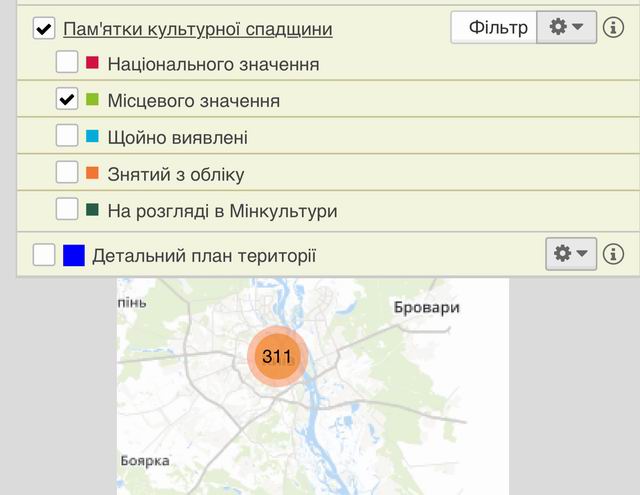Click the orange Знятий з обліку swatch
The height and width of the screenshot is (495, 640).
pos(93,173)
